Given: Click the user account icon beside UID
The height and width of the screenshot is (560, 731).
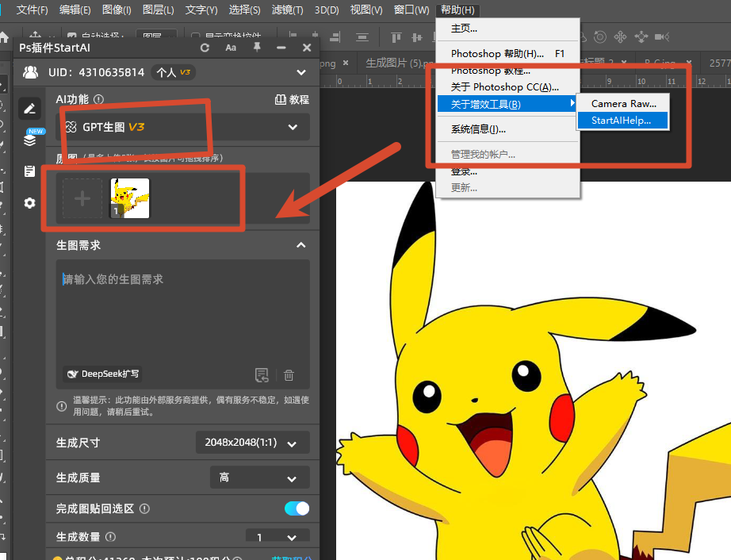Looking at the screenshot, I should tap(31, 72).
